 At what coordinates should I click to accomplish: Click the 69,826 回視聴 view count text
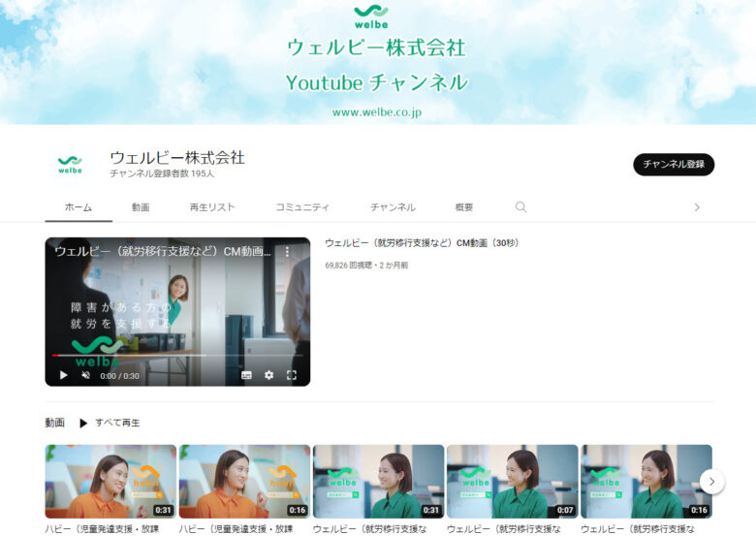click(x=349, y=266)
